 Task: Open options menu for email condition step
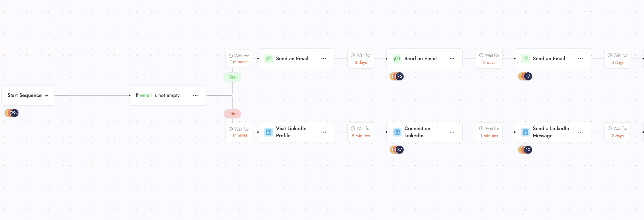coord(195,95)
